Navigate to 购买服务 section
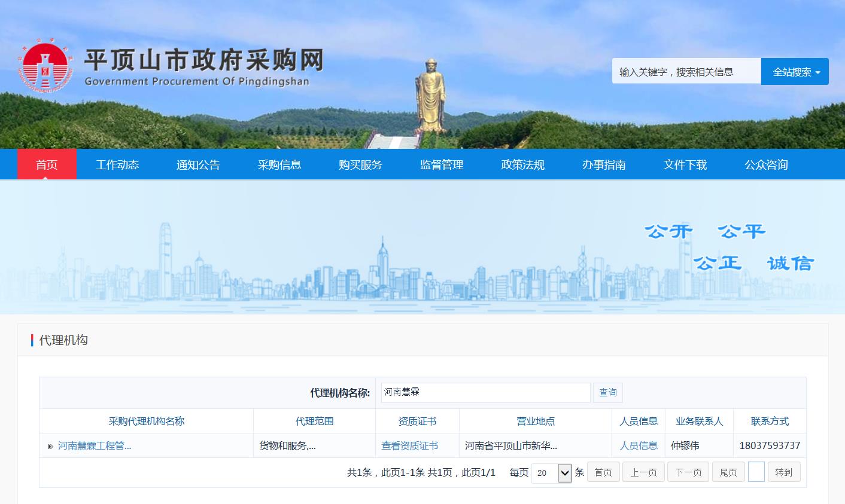845x504 pixels. 360,165
